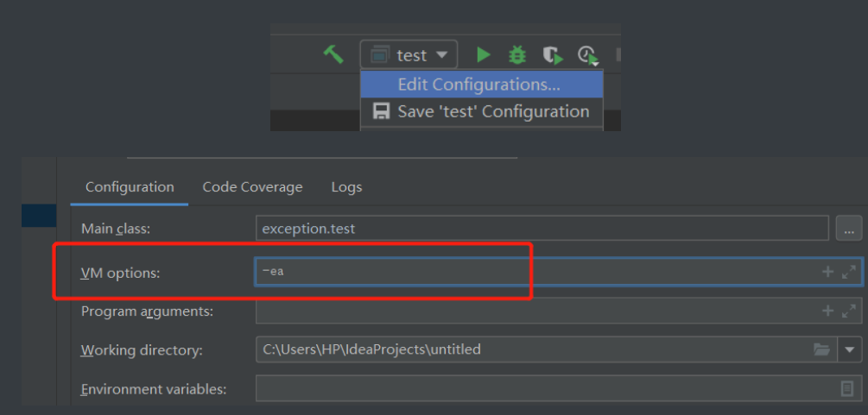Click the 'Working directory:' label
The image size is (868, 415).
pyautogui.click(x=142, y=350)
